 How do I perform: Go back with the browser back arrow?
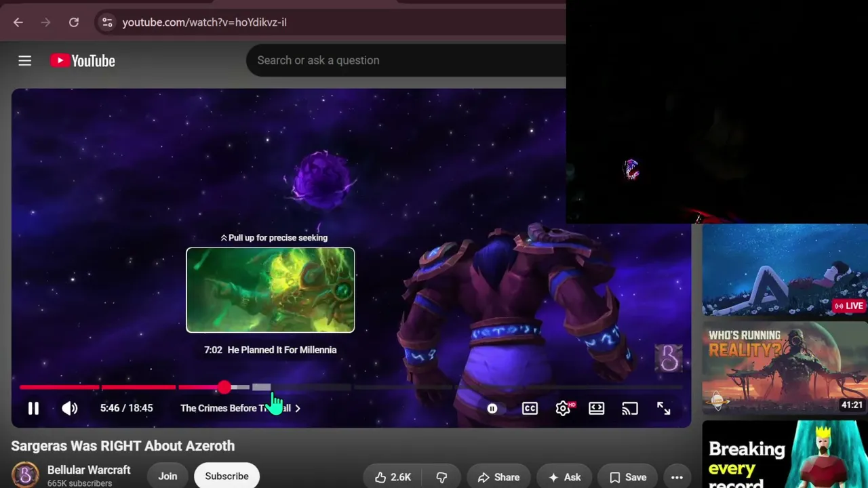point(18,22)
